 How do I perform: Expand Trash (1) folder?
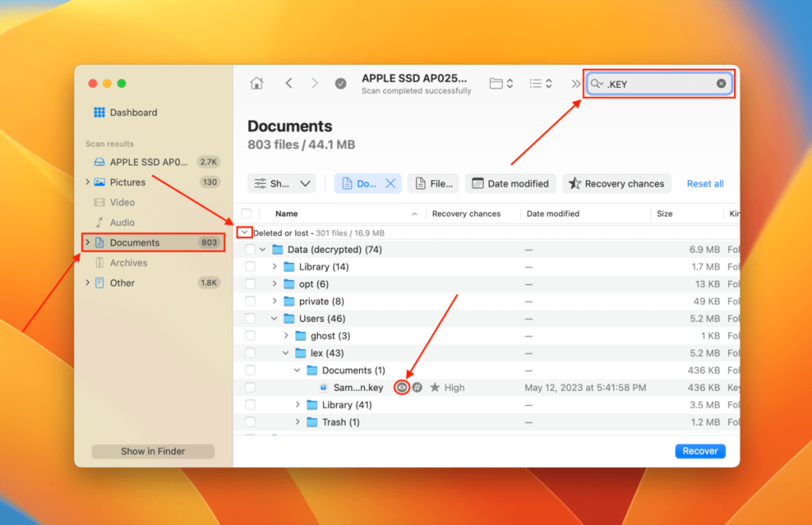298,422
